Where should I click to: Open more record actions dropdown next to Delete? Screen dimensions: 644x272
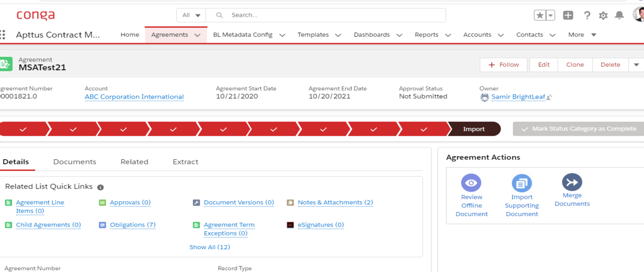pos(636,65)
